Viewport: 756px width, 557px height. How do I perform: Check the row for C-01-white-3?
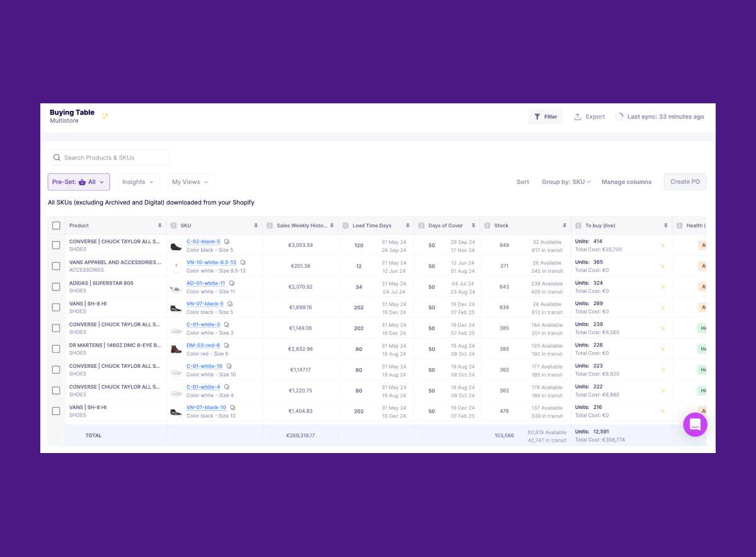coord(56,328)
